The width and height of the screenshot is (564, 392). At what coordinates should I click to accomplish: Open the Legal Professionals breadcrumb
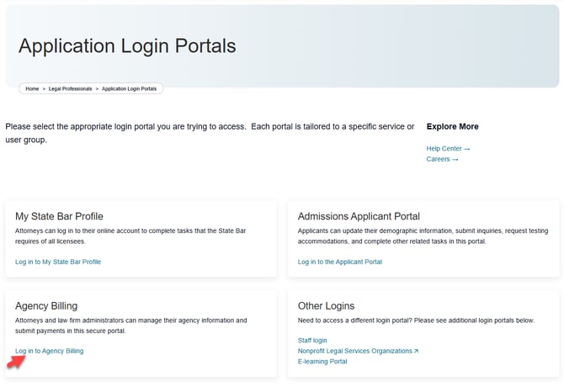[71, 88]
